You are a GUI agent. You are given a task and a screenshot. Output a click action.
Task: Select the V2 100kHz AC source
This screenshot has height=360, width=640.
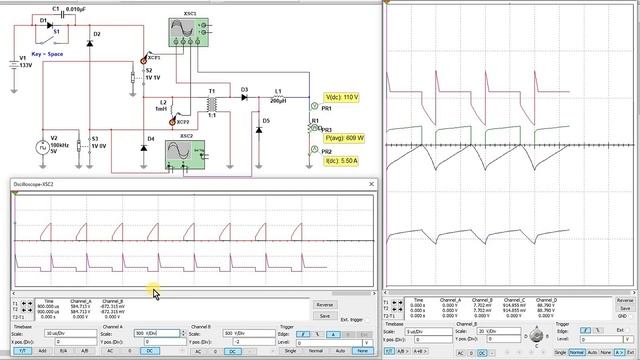click(x=43, y=148)
